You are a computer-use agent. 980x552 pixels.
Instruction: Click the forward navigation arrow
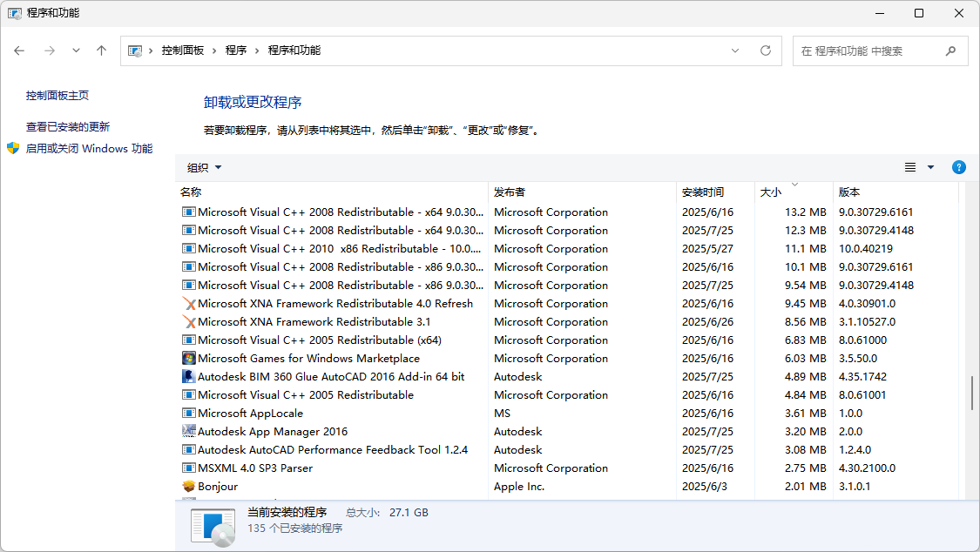pyautogui.click(x=50, y=50)
